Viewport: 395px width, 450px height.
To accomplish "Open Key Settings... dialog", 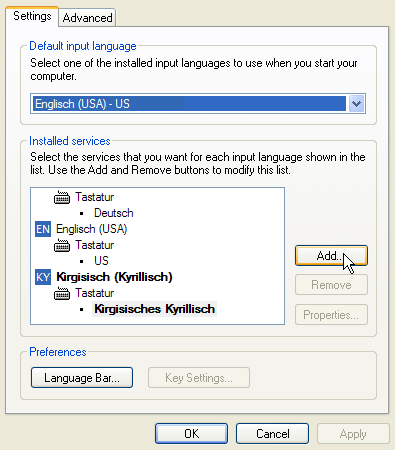I will pyautogui.click(x=199, y=378).
